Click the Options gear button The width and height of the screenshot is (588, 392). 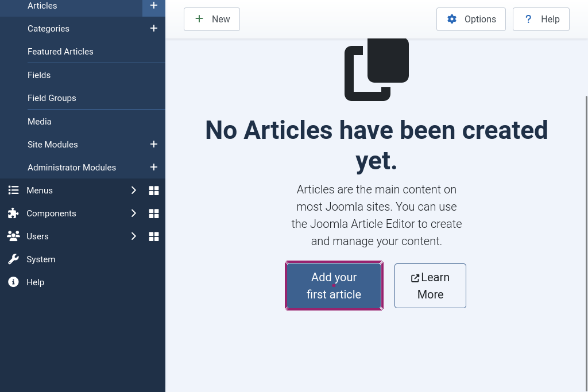(471, 20)
